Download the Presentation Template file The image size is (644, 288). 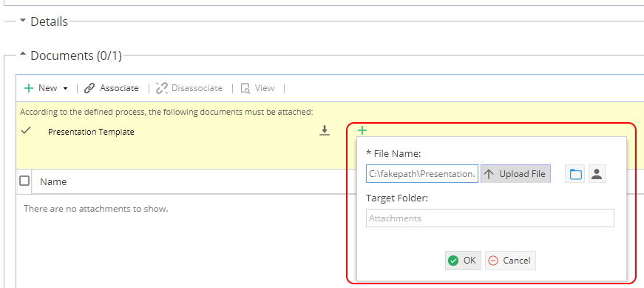point(325,131)
